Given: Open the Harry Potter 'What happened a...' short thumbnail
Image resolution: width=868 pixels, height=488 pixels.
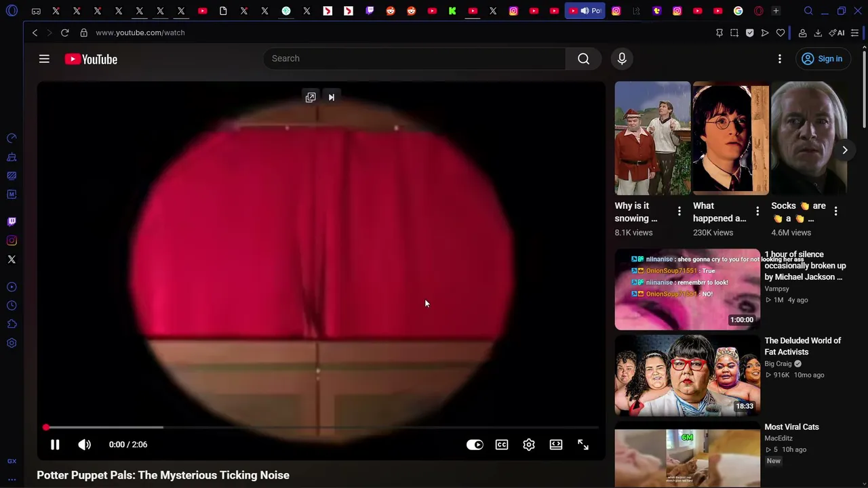Looking at the screenshot, I should click(x=730, y=138).
